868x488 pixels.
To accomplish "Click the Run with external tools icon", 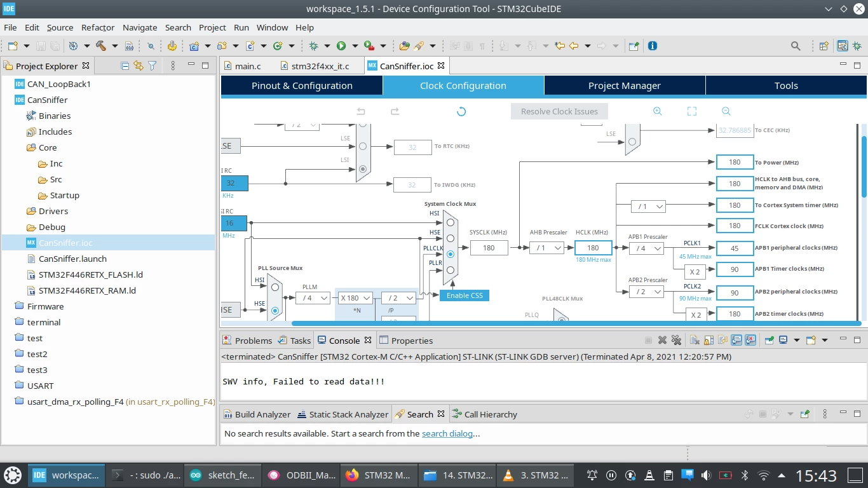I will tap(369, 46).
